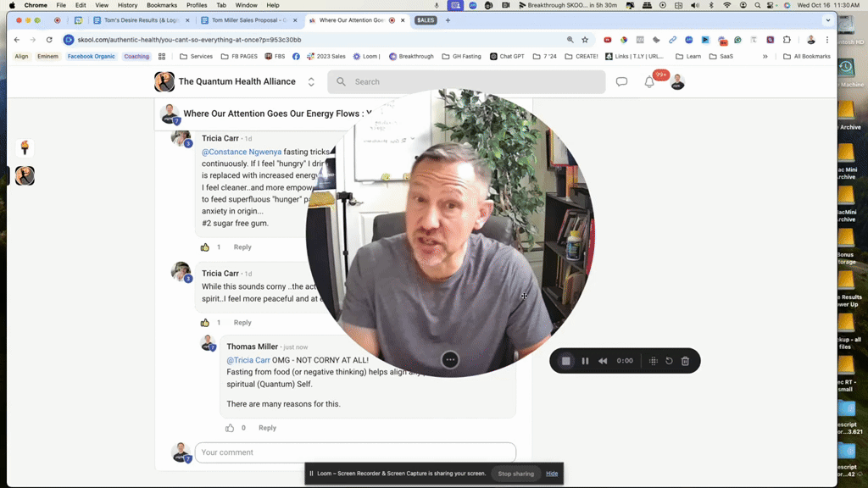Select the torch community icon in left sidebar

[25, 147]
